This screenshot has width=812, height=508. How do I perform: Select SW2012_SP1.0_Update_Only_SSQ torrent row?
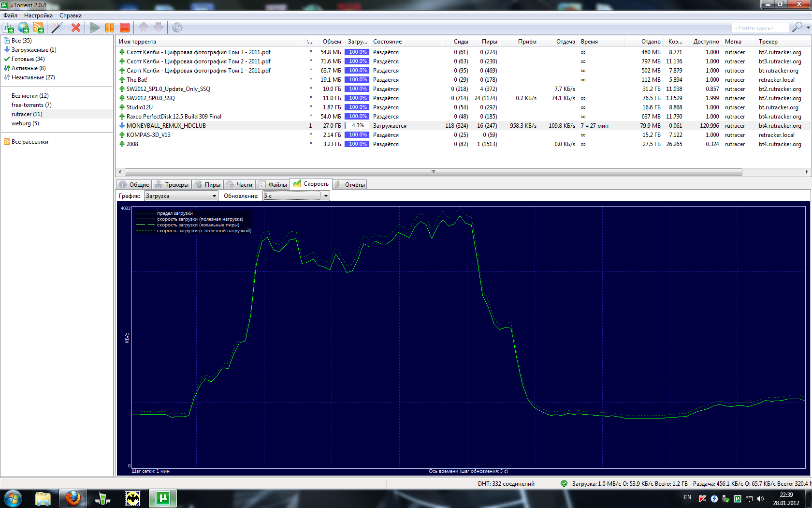tap(463, 89)
